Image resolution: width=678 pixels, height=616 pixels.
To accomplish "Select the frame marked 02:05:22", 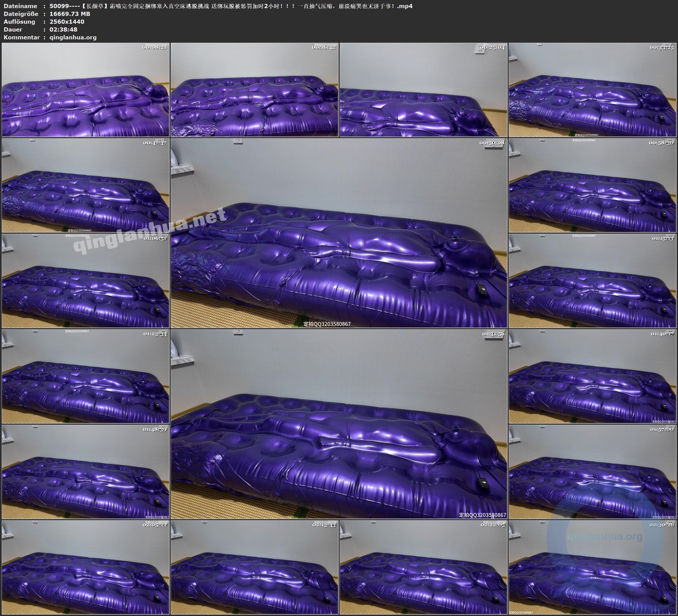I will [x=85, y=567].
